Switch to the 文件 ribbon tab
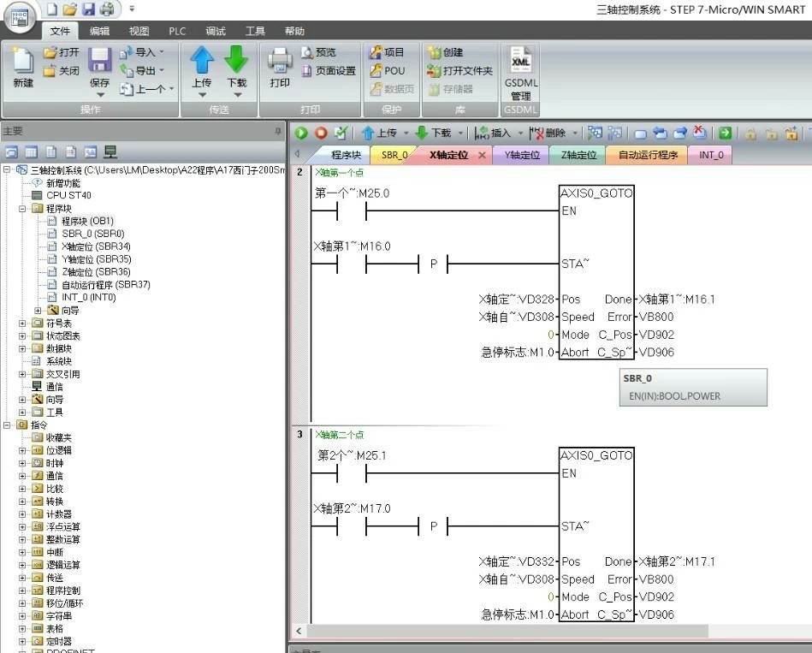This screenshot has width=812, height=653. pos(60,31)
